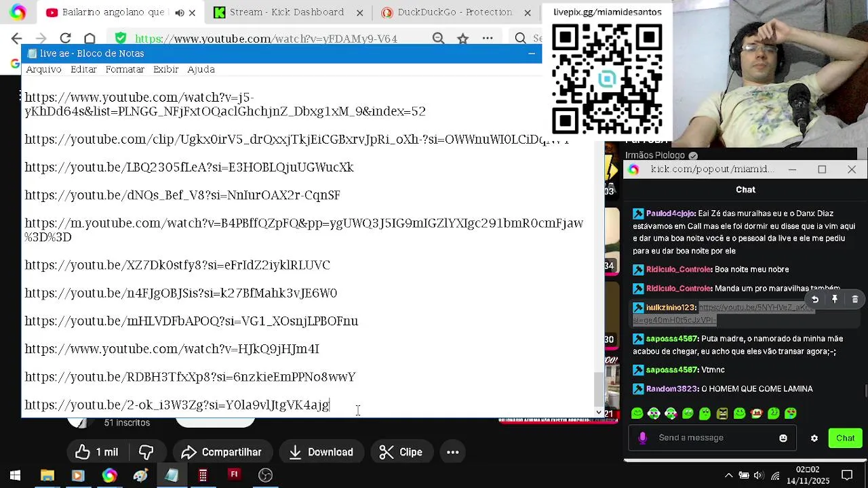868x488 pixels.
Task: Close the Bailarino angolano YouTube tab
Action: tap(192, 12)
